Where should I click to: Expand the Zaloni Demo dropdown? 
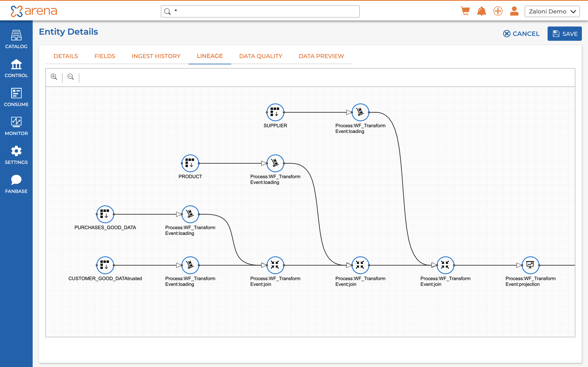(552, 11)
